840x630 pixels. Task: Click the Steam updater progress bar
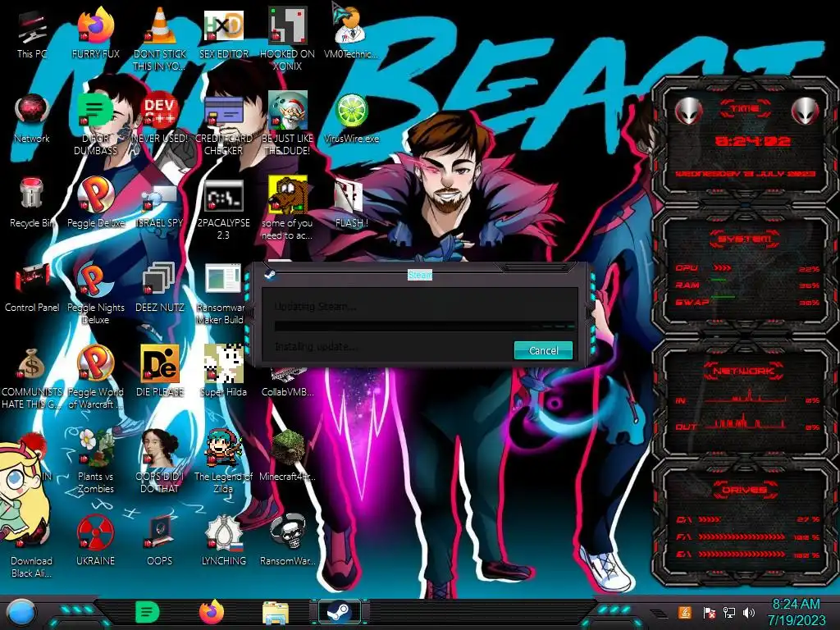tap(424, 325)
